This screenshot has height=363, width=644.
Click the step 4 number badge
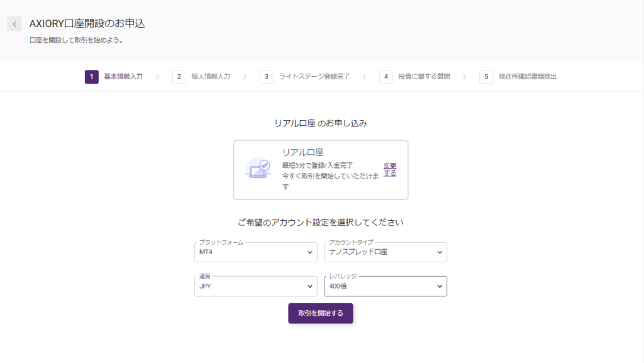[386, 77]
